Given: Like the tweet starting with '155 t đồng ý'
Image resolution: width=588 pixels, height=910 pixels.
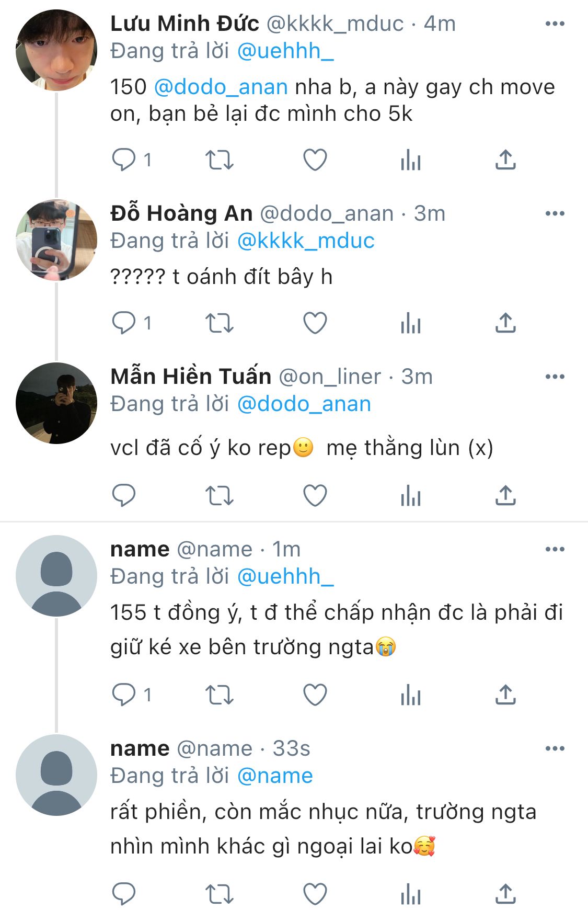Looking at the screenshot, I should click(x=315, y=695).
